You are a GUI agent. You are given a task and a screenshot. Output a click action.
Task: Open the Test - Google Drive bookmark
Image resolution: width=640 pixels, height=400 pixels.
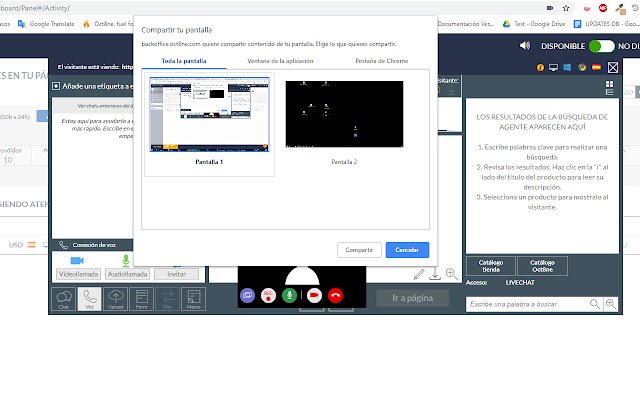533,24
